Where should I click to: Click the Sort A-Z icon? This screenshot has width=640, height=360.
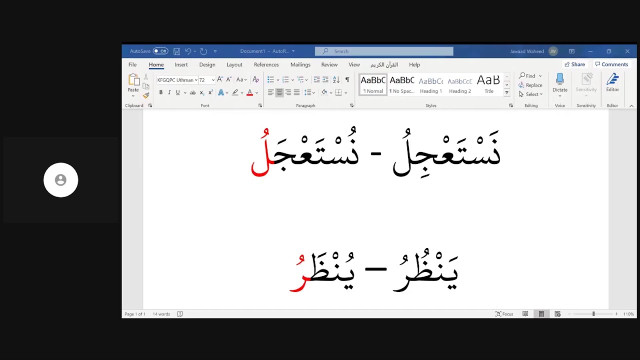[x=336, y=80]
